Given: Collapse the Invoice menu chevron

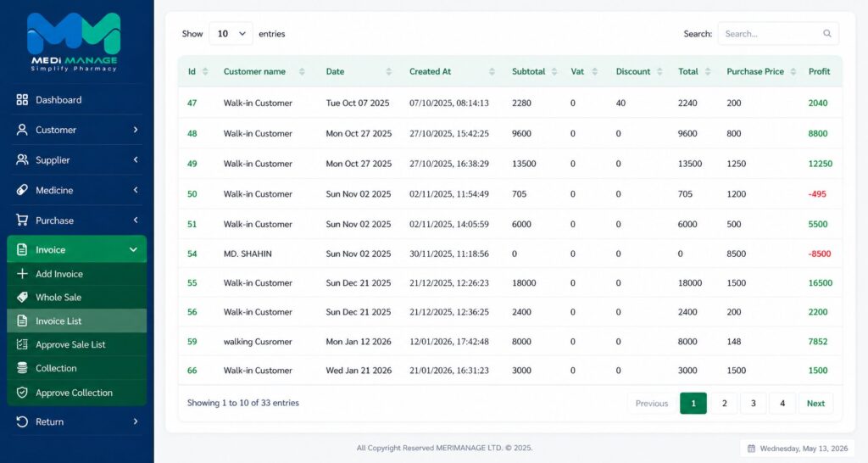Looking at the screenshot, I should click(x=133, y=250).
